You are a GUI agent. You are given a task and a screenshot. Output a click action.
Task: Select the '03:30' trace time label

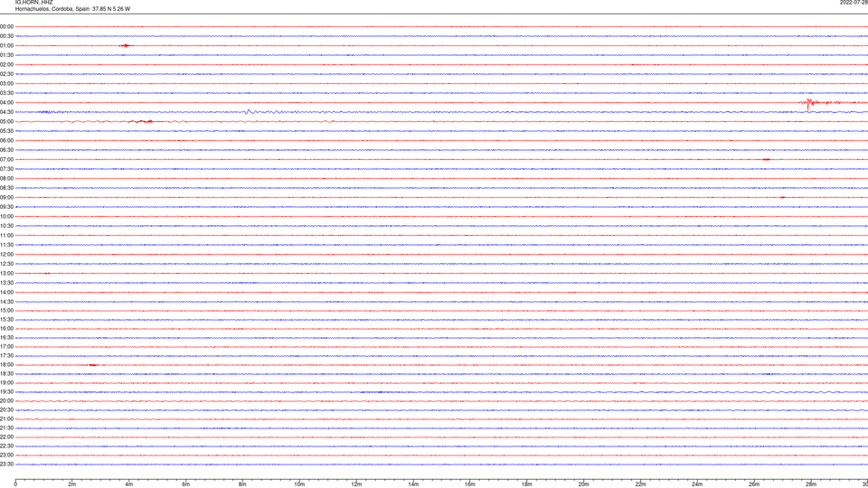(x=6, y=93)
